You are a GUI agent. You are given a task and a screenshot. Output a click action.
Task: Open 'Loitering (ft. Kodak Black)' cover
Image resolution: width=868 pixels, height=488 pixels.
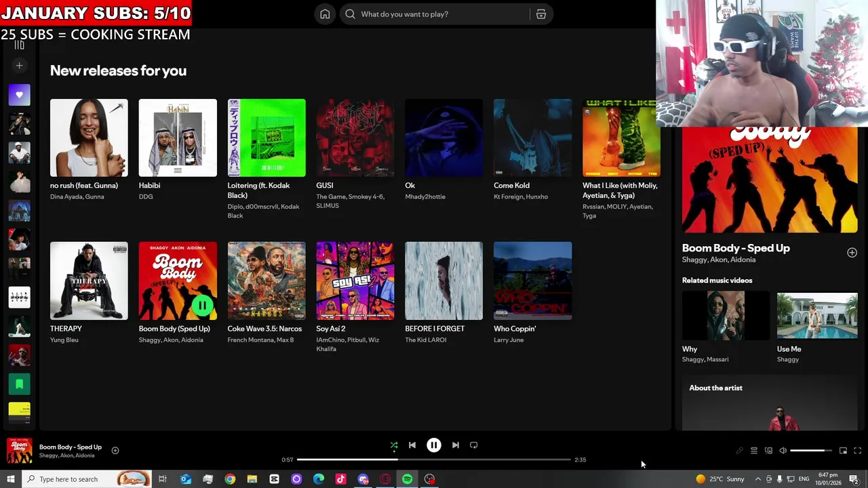click(x=267, y=138)
